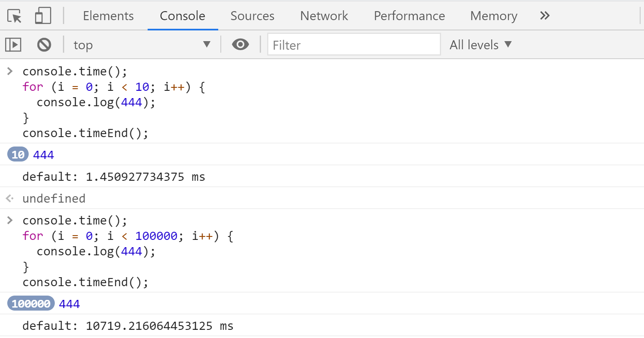Viewport: 644px width, 338px height.
Task: Focus the console Filter text field
Action: click(353, 45)
